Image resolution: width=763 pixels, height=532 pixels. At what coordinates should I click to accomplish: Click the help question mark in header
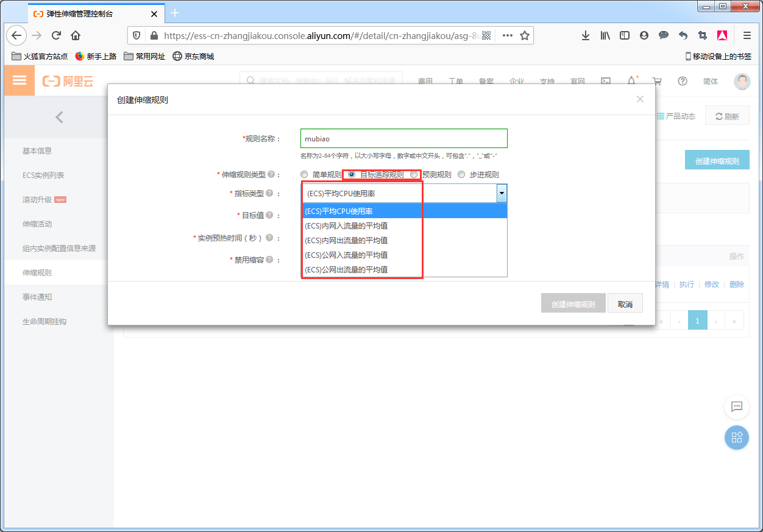coord(683,81)
